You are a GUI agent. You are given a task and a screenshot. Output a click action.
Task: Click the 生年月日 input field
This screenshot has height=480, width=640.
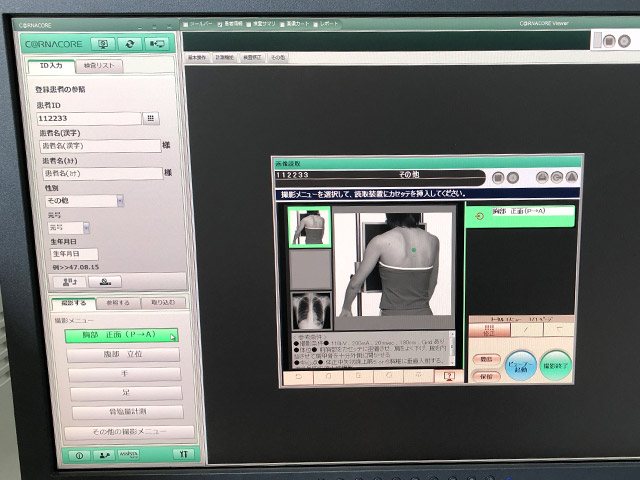click(x=74, y=254)
